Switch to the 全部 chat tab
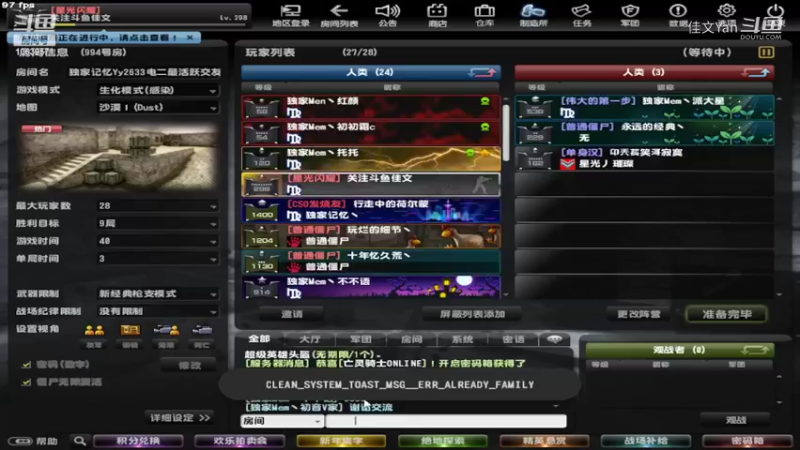This screenshot has height=450, width=800. 259,339
